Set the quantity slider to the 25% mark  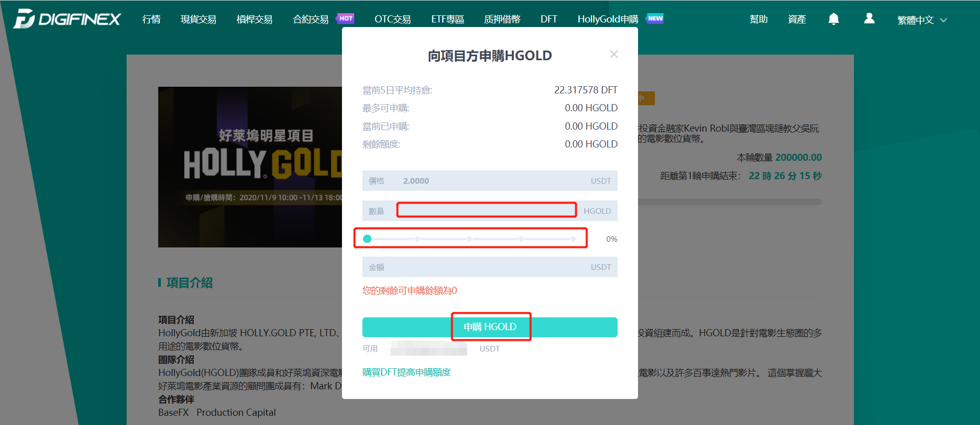[418, 239]
